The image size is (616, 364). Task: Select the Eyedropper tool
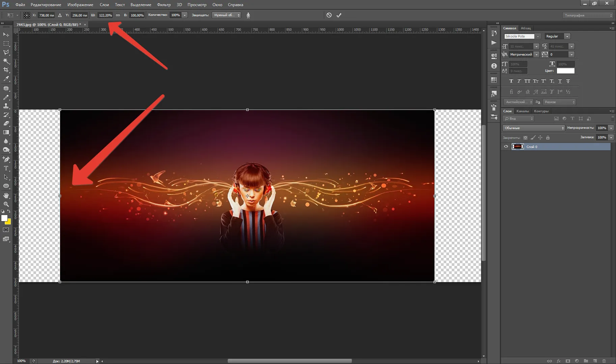(x=6, y=79)
